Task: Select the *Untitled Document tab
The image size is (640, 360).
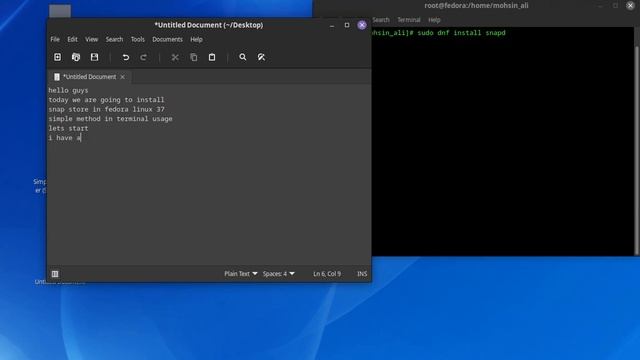Action: (89, 77)
